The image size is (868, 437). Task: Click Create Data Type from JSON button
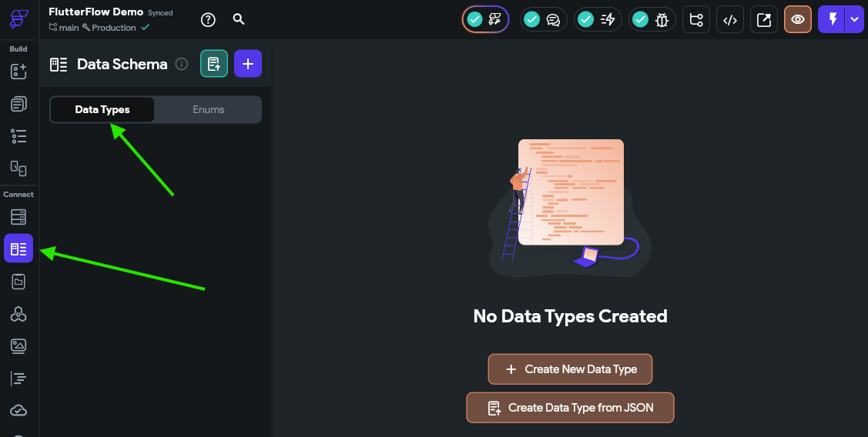pyautogui.click(x=570, y=408)
